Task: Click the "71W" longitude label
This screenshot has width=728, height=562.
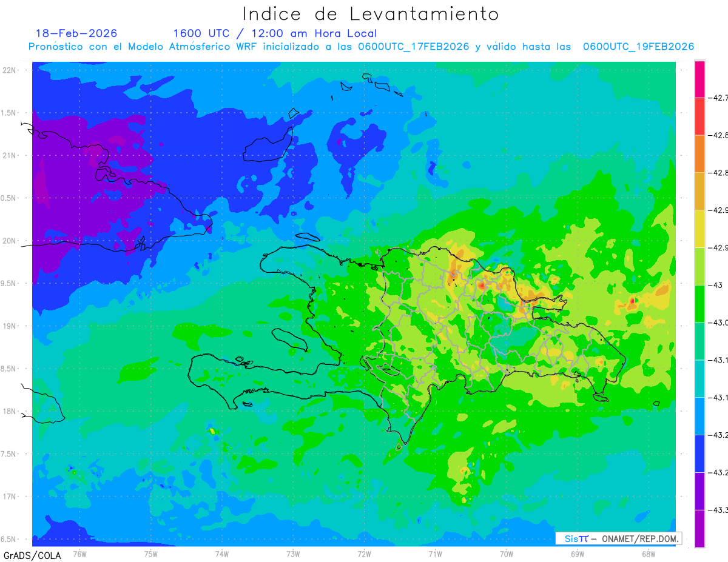Action: (x=435, y=554)
